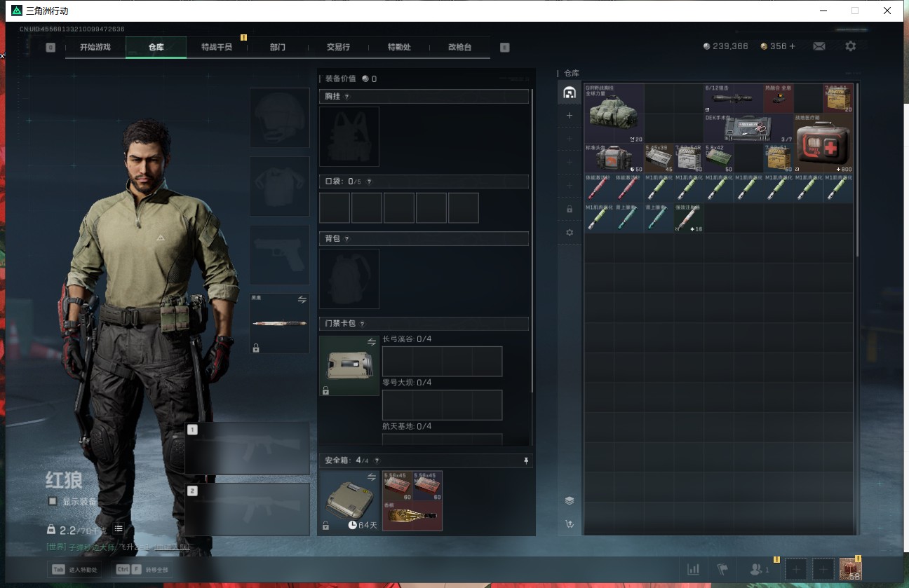Viewport: 909px width, 588px height.
Task: Switch to the 开始游戏 tab
Action: [95, 47]
